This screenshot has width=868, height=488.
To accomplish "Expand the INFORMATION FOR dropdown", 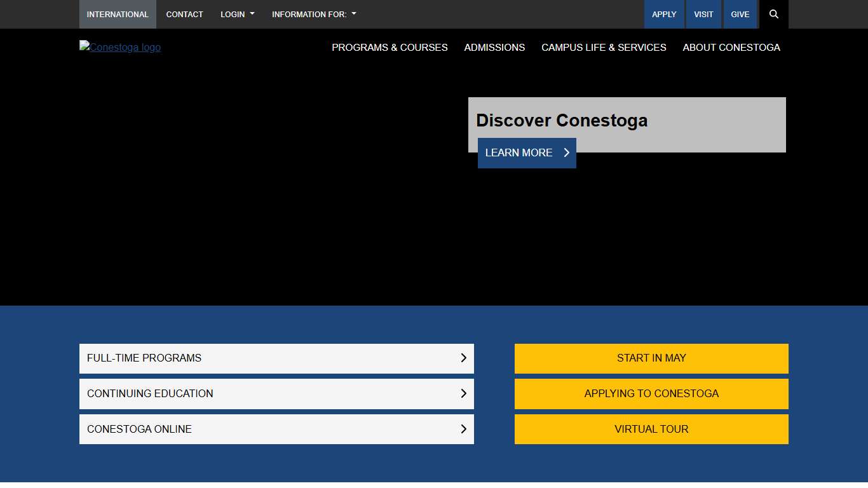I will point(313,14).
